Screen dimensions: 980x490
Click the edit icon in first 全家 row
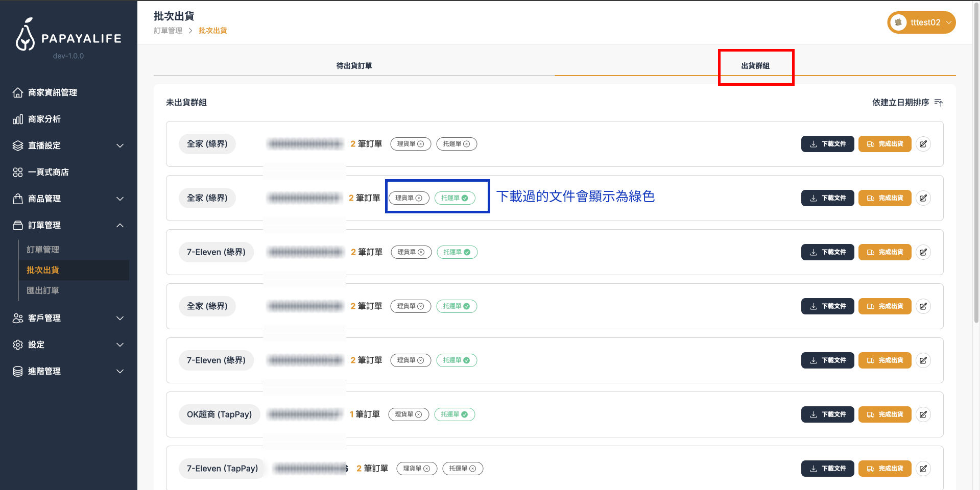[x=923, y=144]
